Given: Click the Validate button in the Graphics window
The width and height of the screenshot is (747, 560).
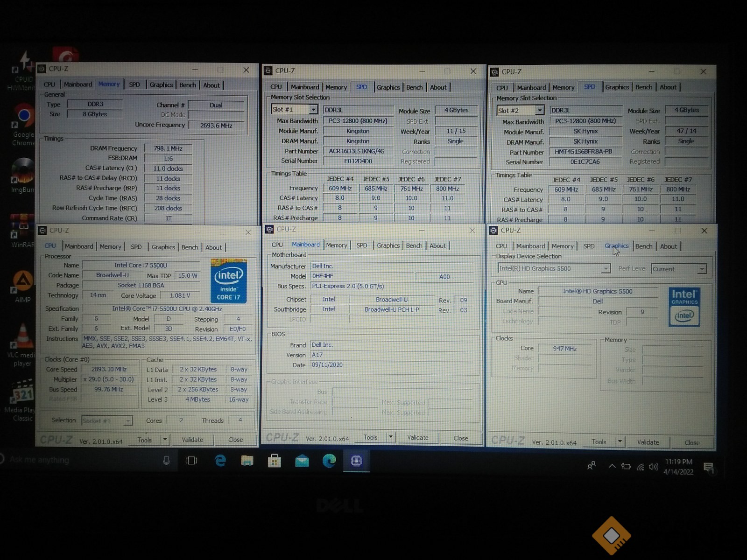Looking at the screenshot, I should tap(648, 442).
